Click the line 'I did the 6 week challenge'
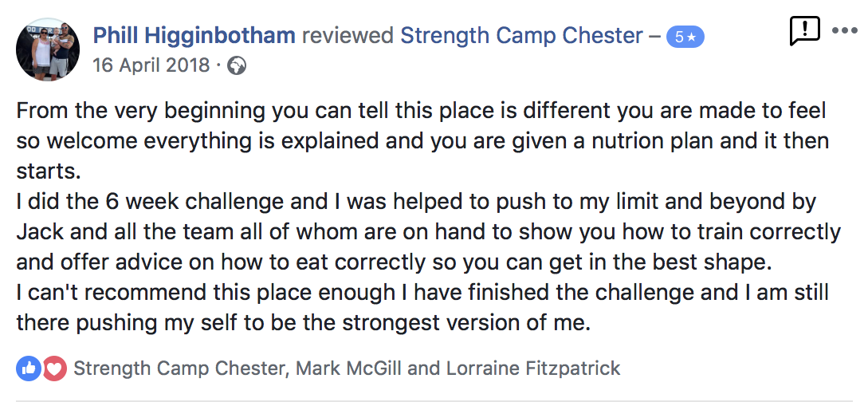The width and height of the screenshot is (868, 402). click(416, 202)
